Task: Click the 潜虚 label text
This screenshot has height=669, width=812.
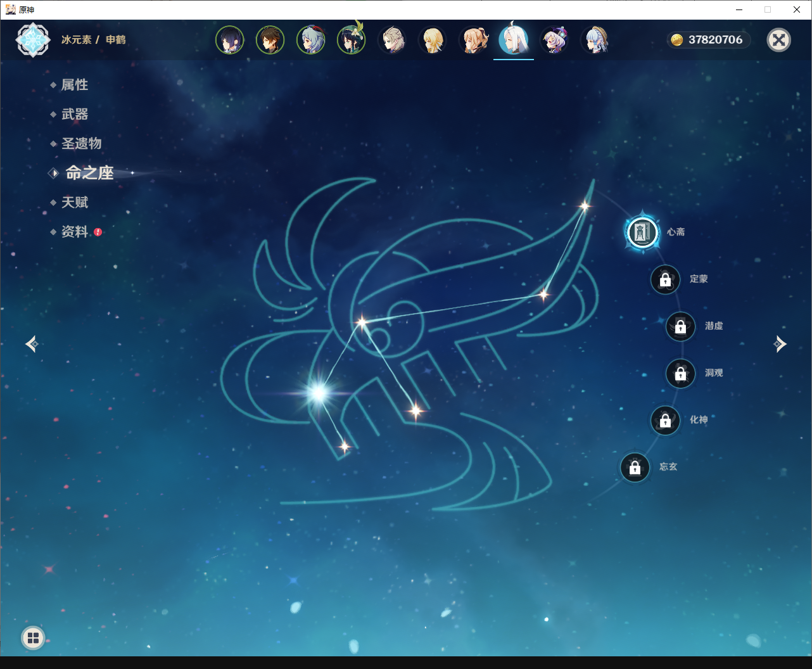Action: click(714, 326)
